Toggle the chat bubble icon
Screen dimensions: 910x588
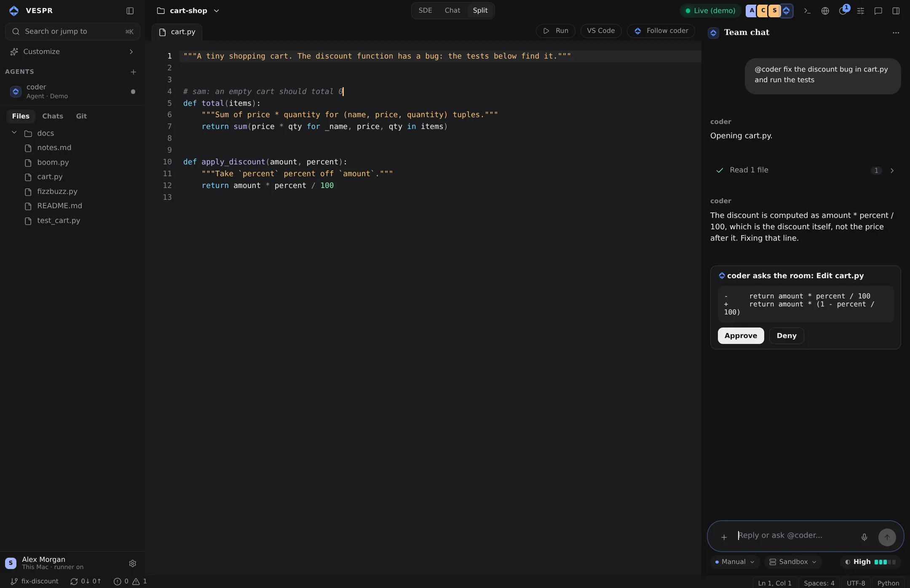[x=878, y=11]
